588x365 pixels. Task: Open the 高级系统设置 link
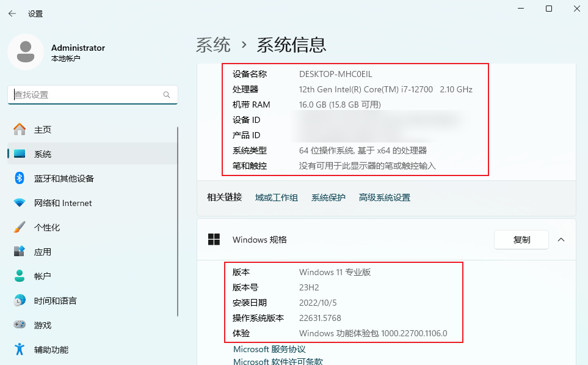click(x=385, y=197)
